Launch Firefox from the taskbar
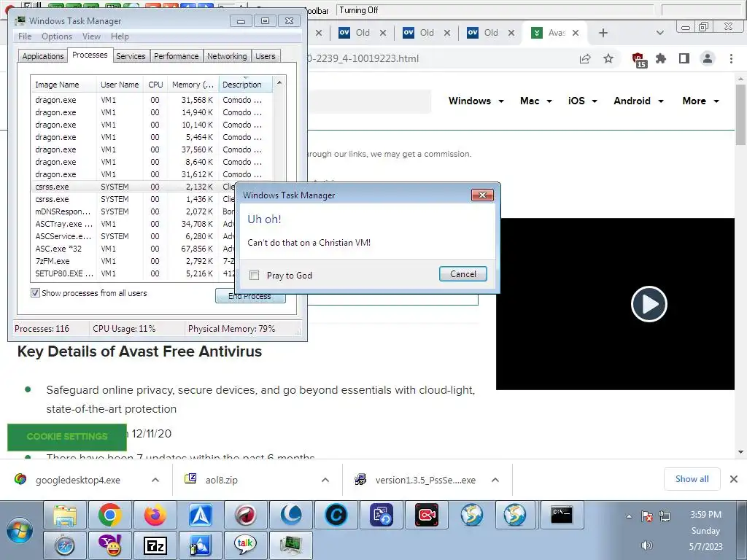Image resolution: width=747 pixels, height=560 pixels. pyautogui.click(x=155, y=515)
